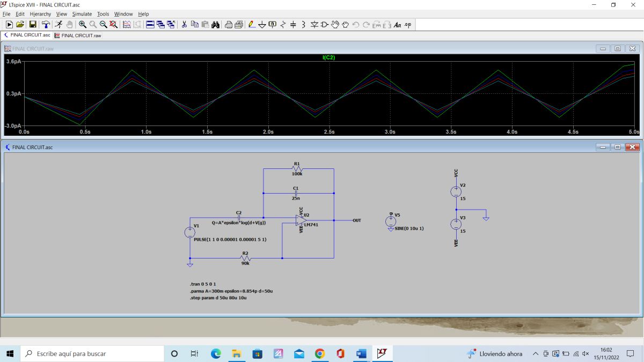Viewport: 644px width, 362px height.
Task: Run the simulation with the running-man icon
Action: click(x=59, y=25)
